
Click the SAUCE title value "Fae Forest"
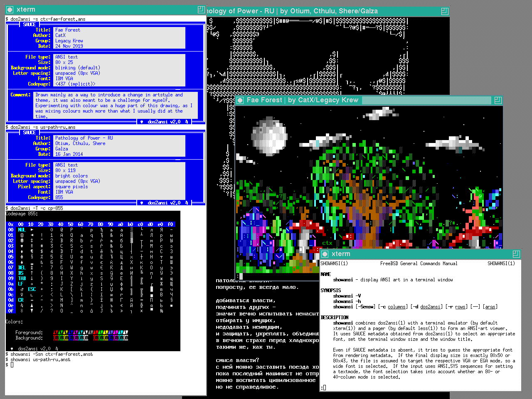click(68, 30)
